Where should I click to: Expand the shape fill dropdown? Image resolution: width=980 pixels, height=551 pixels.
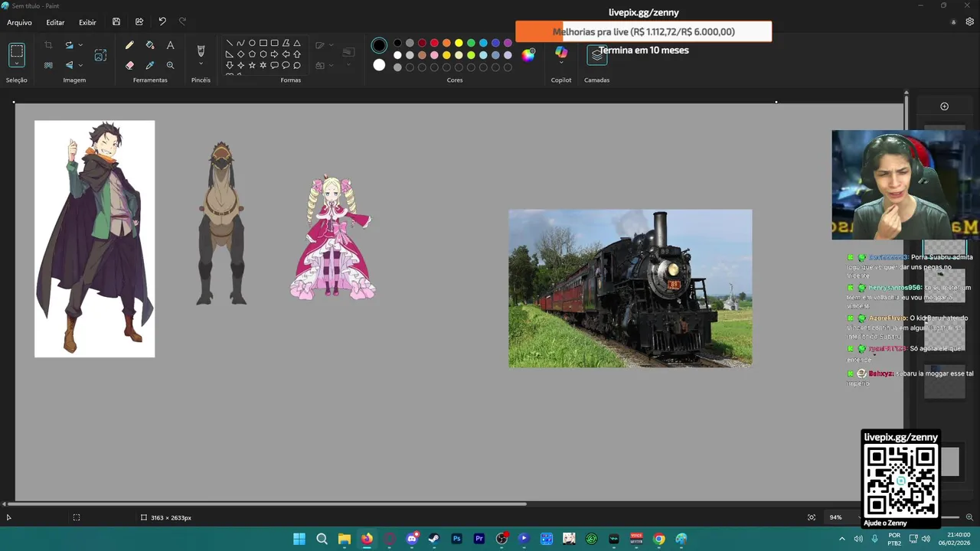click(332, 66)
